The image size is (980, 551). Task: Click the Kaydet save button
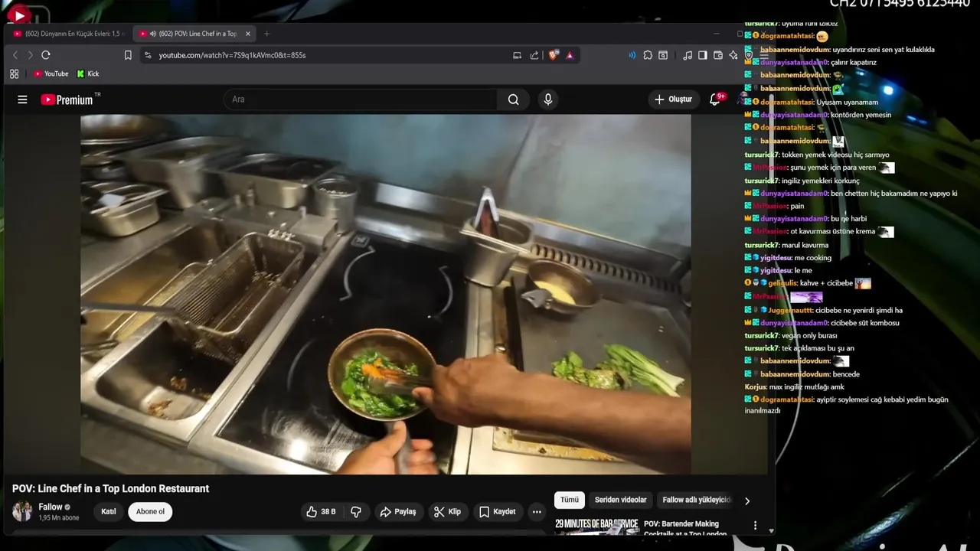497,512
